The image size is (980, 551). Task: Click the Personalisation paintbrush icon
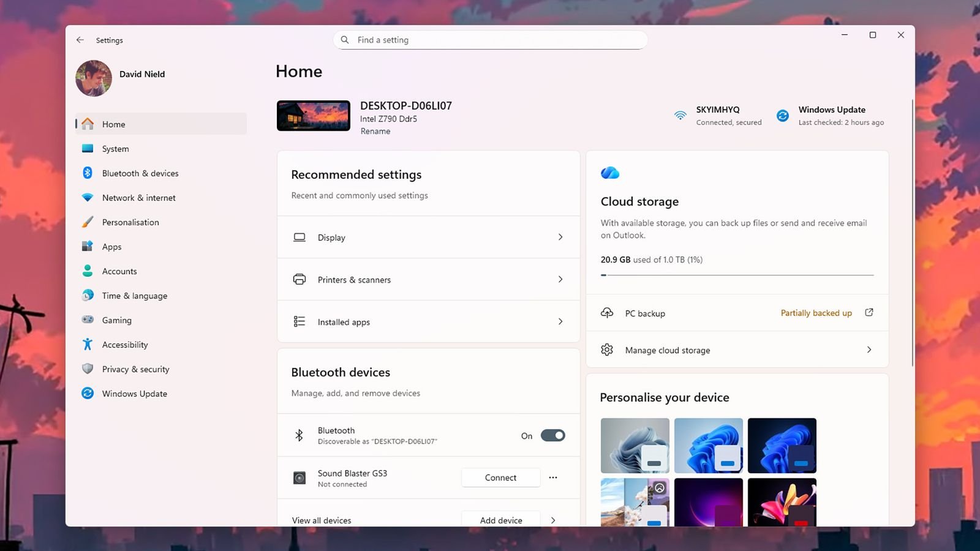(88, 222)
